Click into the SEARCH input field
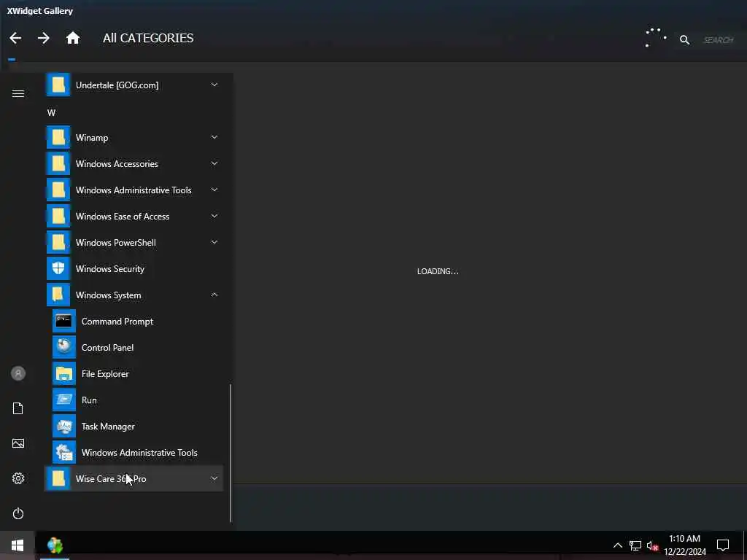747x560 pixels. [719, 40]
